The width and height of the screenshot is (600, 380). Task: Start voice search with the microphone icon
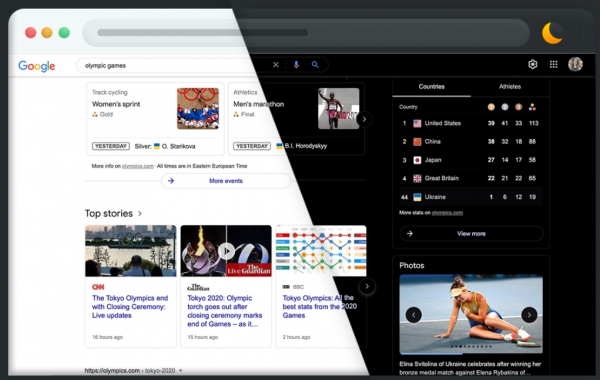296,65
